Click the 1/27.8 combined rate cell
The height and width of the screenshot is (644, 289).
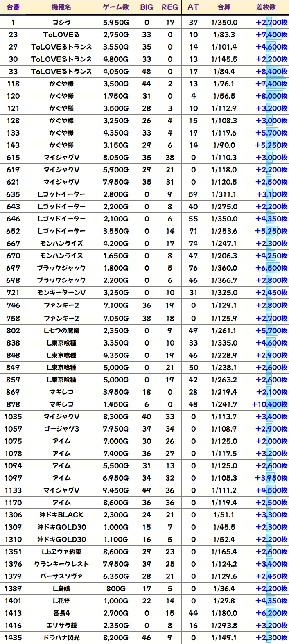click(224, 601)
